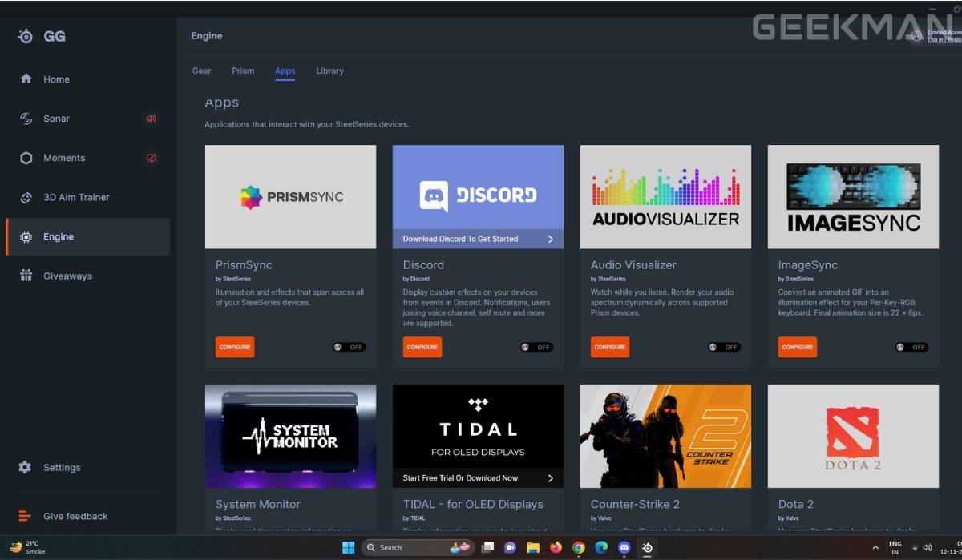Screen dimensions: 962x560
Task: Click the Settings gear icon
Action: coord(25,467)
